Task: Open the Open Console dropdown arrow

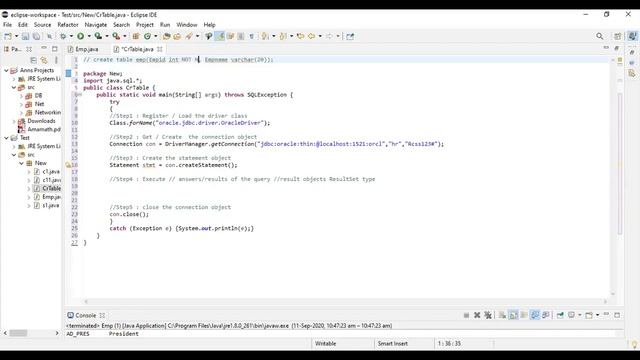Action: click(597, 315)
